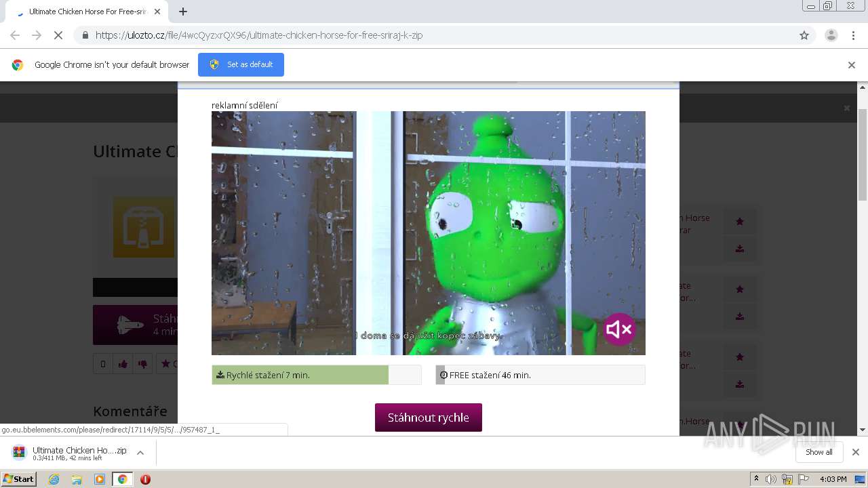Click the thumbs-down dislike icon

tap(142, 364)
